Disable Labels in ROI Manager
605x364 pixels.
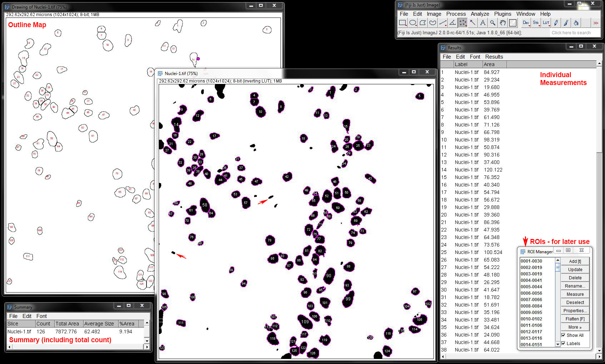(564, 343)
